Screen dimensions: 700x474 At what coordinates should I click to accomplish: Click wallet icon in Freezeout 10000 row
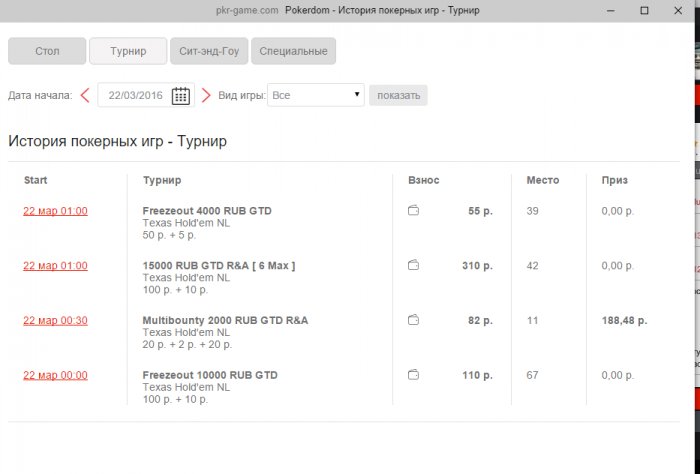pos(413,374)
